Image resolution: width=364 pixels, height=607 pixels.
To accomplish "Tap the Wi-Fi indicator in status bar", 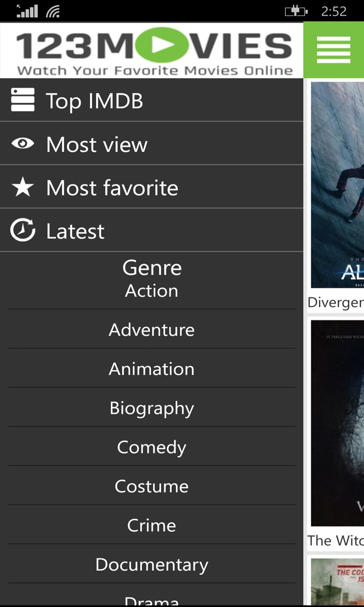I will (x=53, y=11).
